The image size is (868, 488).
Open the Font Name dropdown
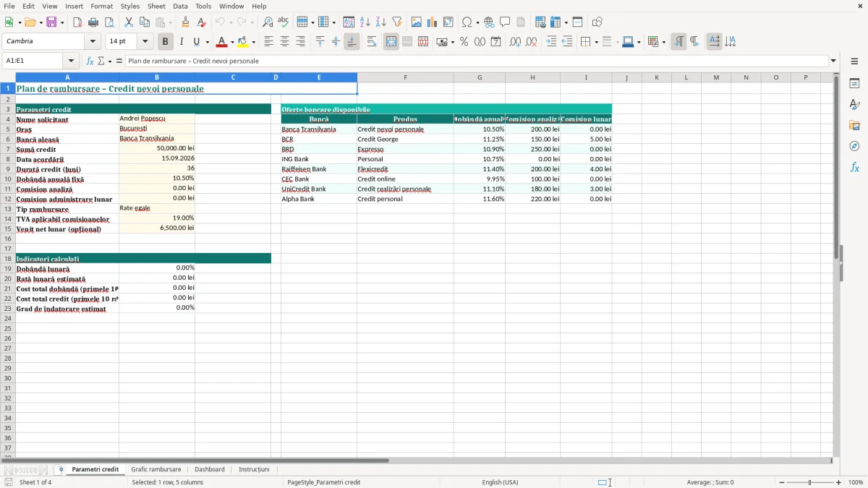[x=93, y=42]
